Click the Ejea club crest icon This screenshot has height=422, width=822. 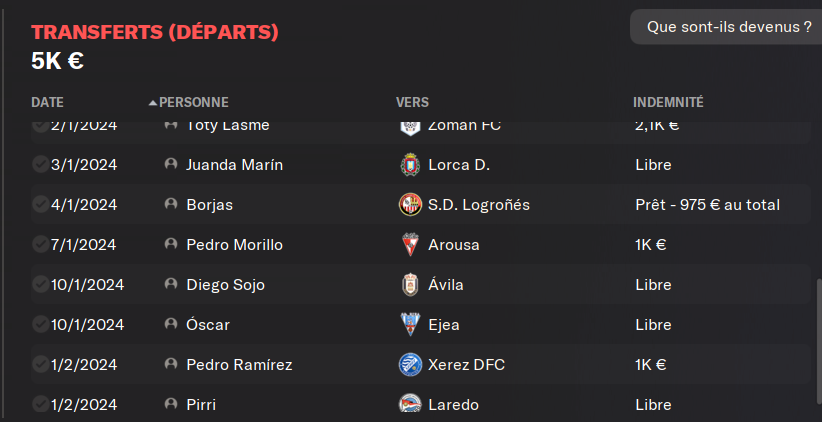pyautogui.click(x=410, y=324)
